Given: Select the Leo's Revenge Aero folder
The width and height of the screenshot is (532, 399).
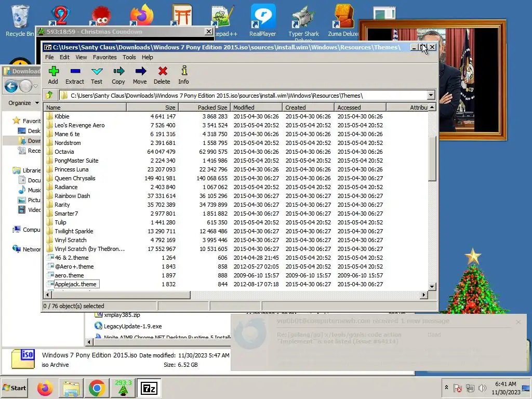Looking at the screenshot, I should coord(79,125).
